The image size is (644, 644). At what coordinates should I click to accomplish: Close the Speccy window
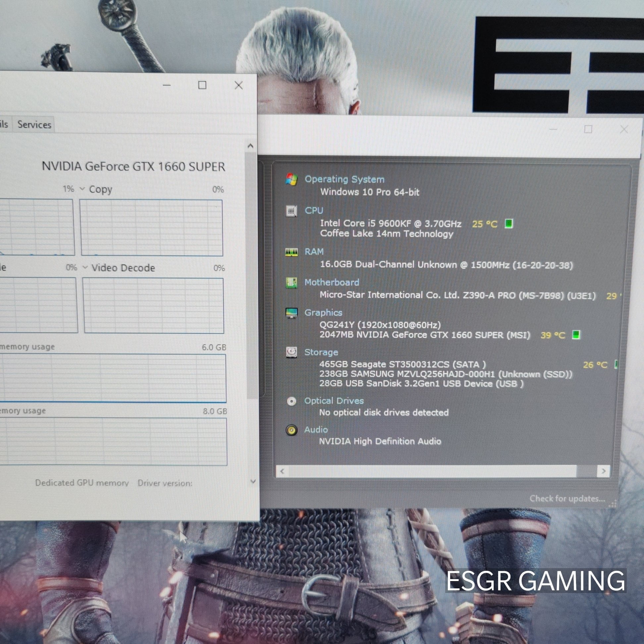coord(624,129)
